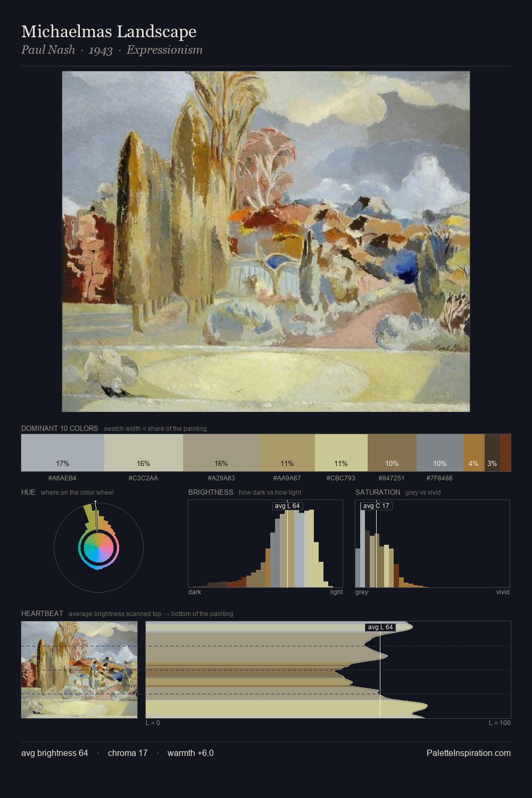Click the 'grey' axis label
Viewport: 532px width, 798px height.
[x=362, y=592]
